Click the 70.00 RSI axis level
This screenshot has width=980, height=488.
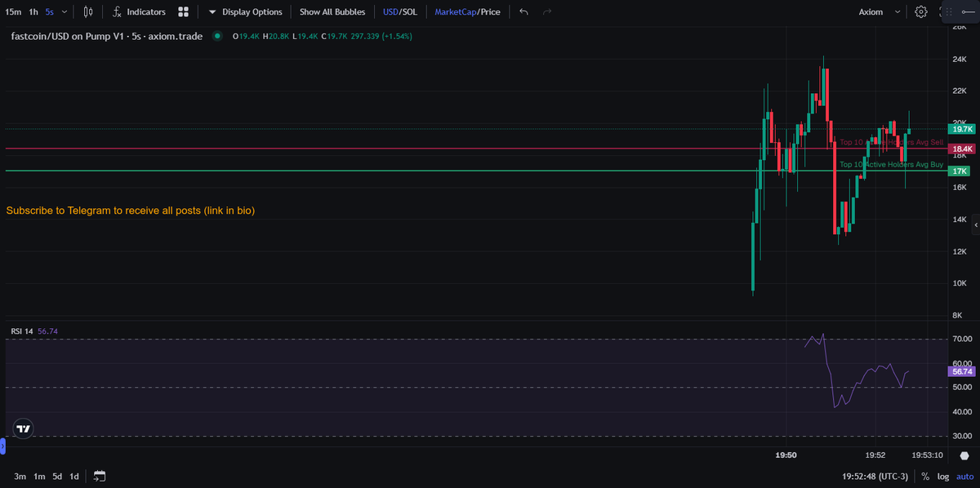pyautogui.click(x=961, y=339)
